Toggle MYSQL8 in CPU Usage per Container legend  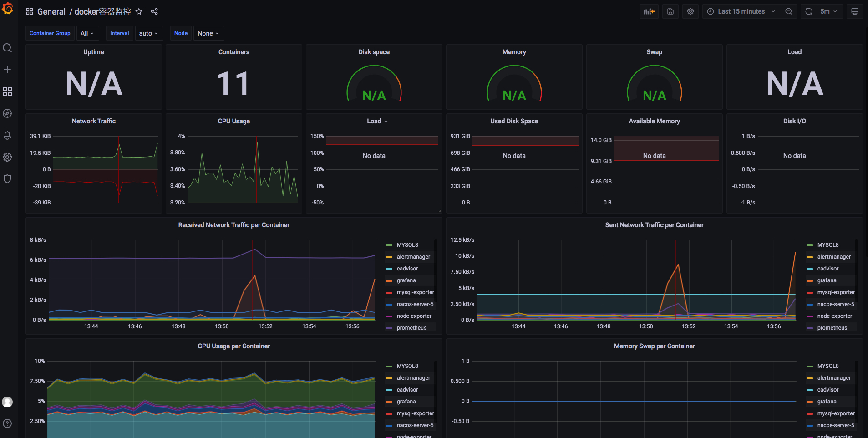pyautogui.click(x=407, y=366)
